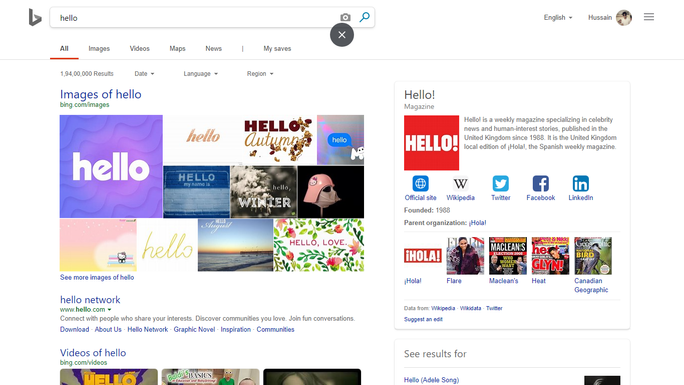Click the Hussain profile avatar

tap(624, 17)
